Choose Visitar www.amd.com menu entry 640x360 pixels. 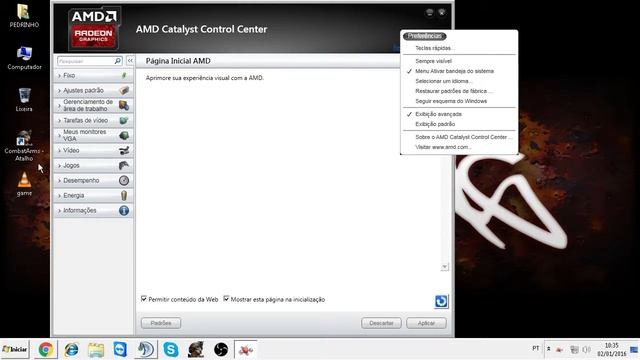[443, 147]
